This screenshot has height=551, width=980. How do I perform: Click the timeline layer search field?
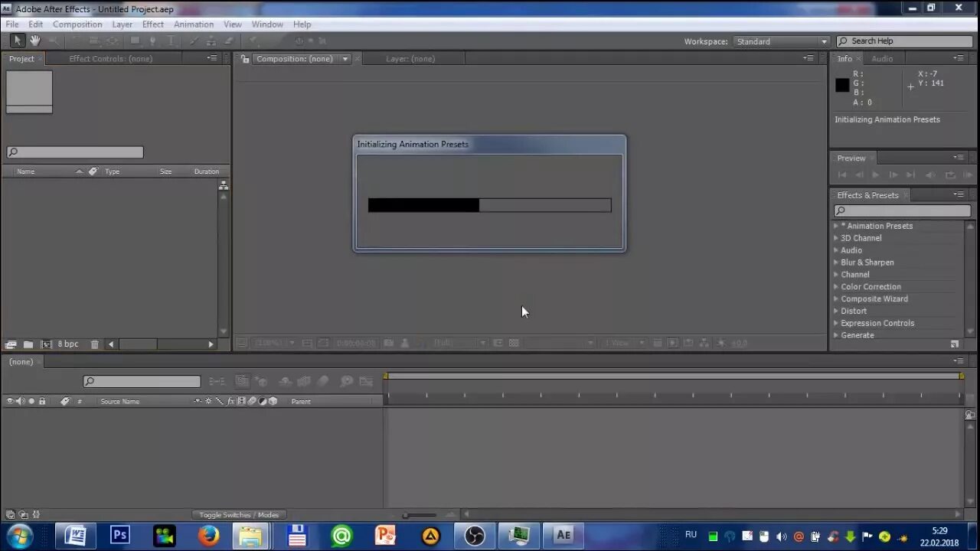pyautogui.click(x=142, y=381)
